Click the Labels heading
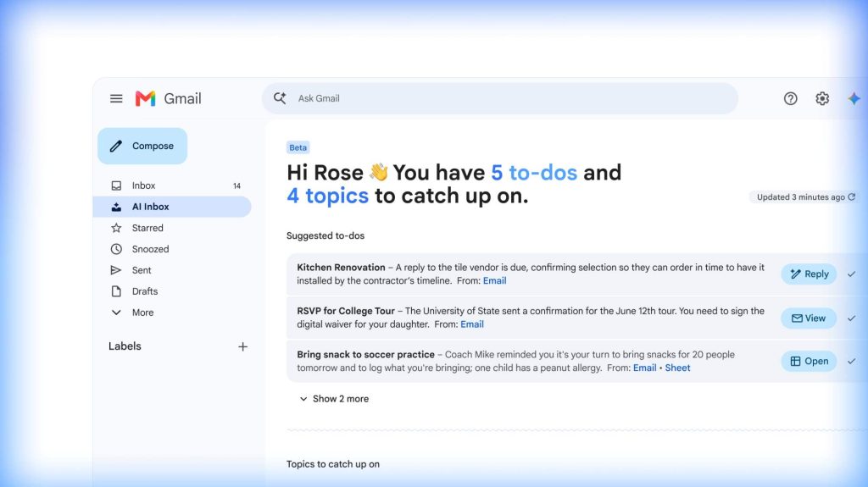 click(x=125, y=346)
